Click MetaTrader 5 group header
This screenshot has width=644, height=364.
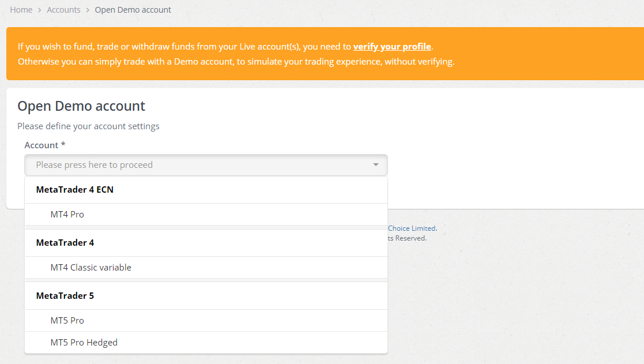206,296
